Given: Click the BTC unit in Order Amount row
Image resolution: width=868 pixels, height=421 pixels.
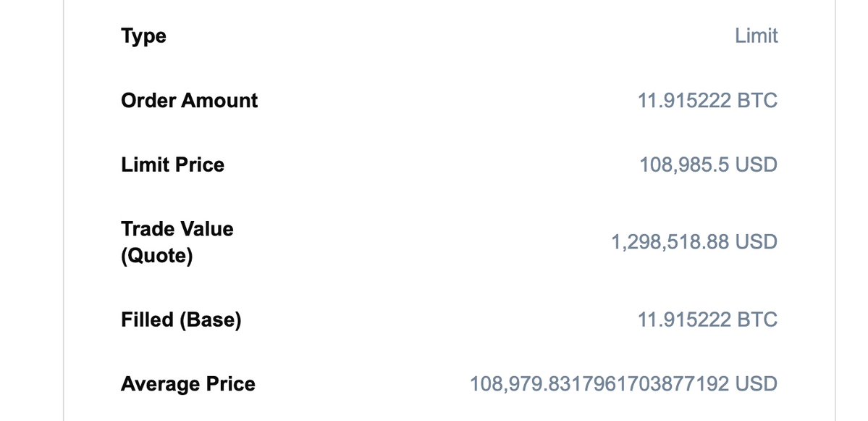Looking at the screenshot, I should pyautogui.click(x=757, y=100).
